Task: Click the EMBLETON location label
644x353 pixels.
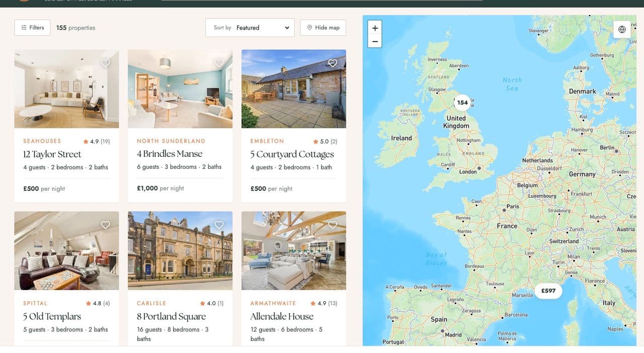Action: coord(267,141)
